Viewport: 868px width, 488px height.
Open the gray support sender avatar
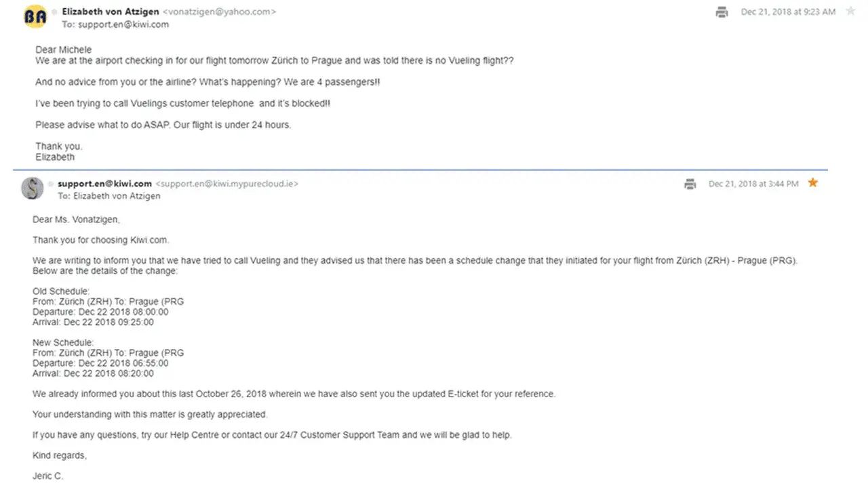pyautogui.click(x=33, y=188)
